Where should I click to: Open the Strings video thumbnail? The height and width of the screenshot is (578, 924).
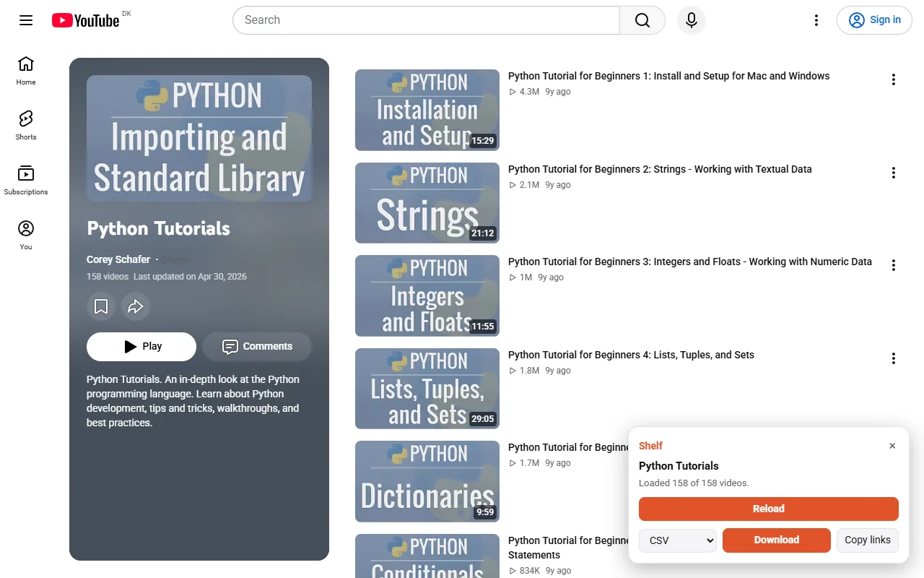click(427, 203)
